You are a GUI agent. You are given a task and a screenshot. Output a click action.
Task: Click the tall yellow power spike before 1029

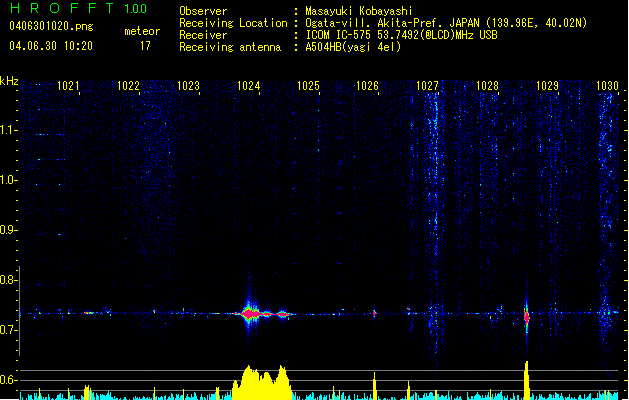(x=527, y=380)
